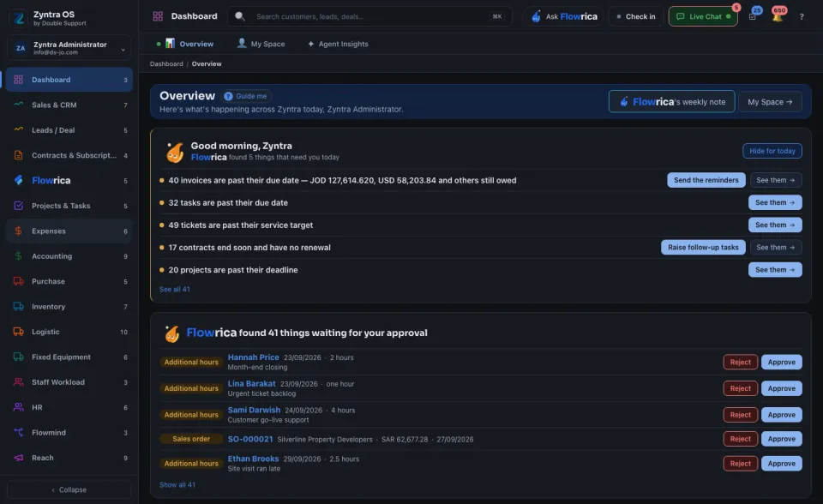Switch to the My Space tab
Image resolution: width=823 pixels, height=504 pixels.
coord(261,44)
